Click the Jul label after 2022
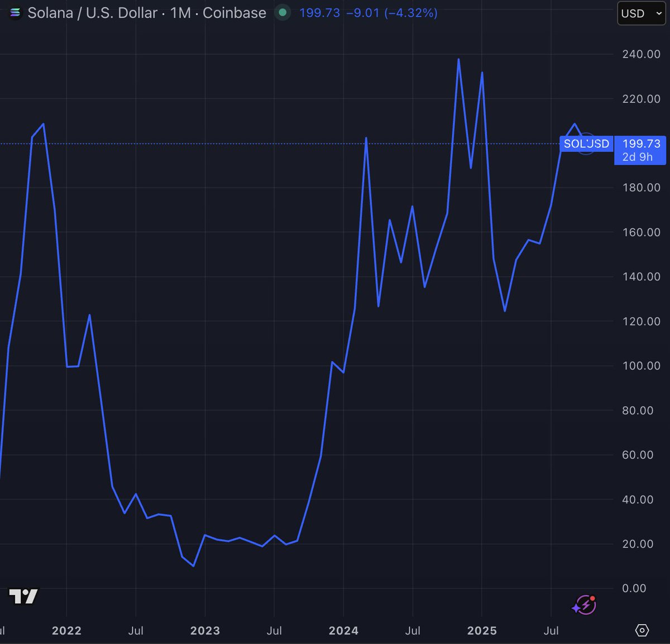Screen dimensions: 670x644 [136, 631]
